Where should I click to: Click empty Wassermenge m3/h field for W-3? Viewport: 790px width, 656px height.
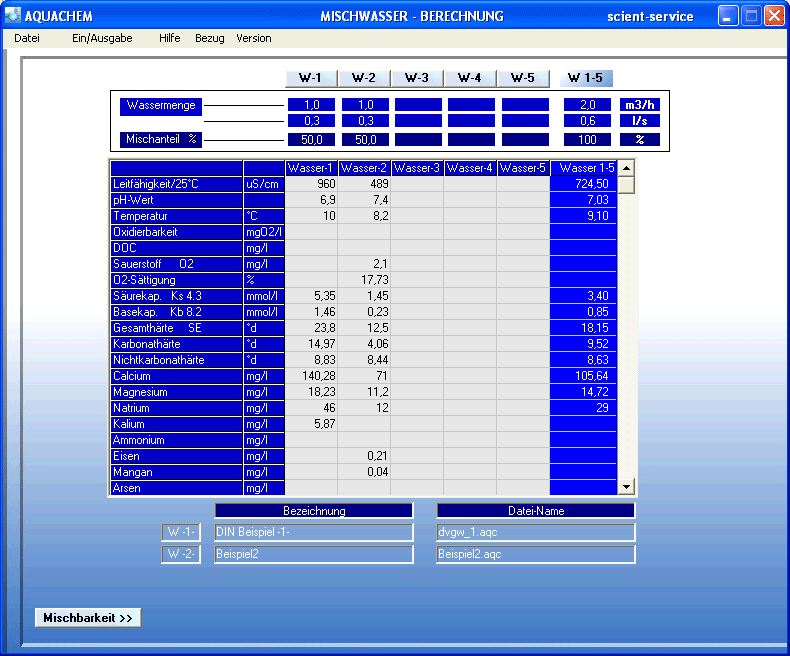pos(418,105)
